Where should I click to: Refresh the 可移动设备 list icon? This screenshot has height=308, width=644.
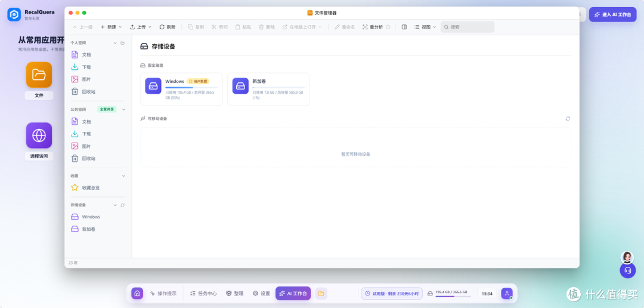tap(568, 118)
